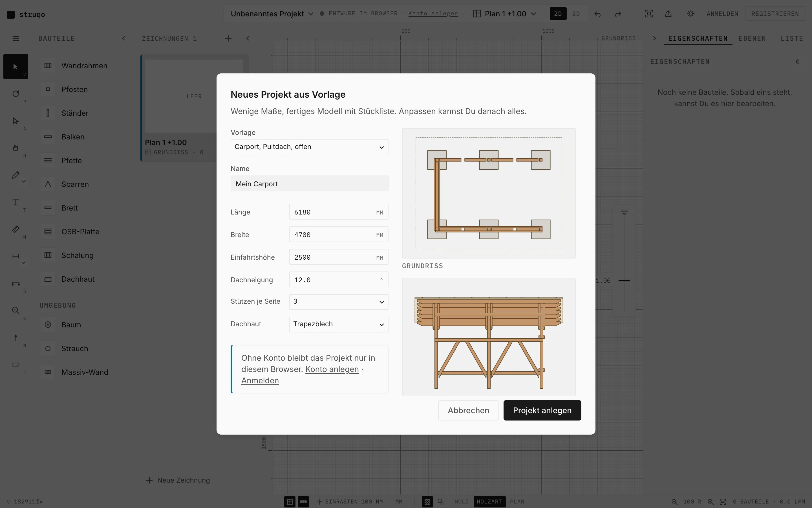Click the redo arrow
The height and width of the screenshot is (508, 812).
pyautogui.click(x=618, y=14)
